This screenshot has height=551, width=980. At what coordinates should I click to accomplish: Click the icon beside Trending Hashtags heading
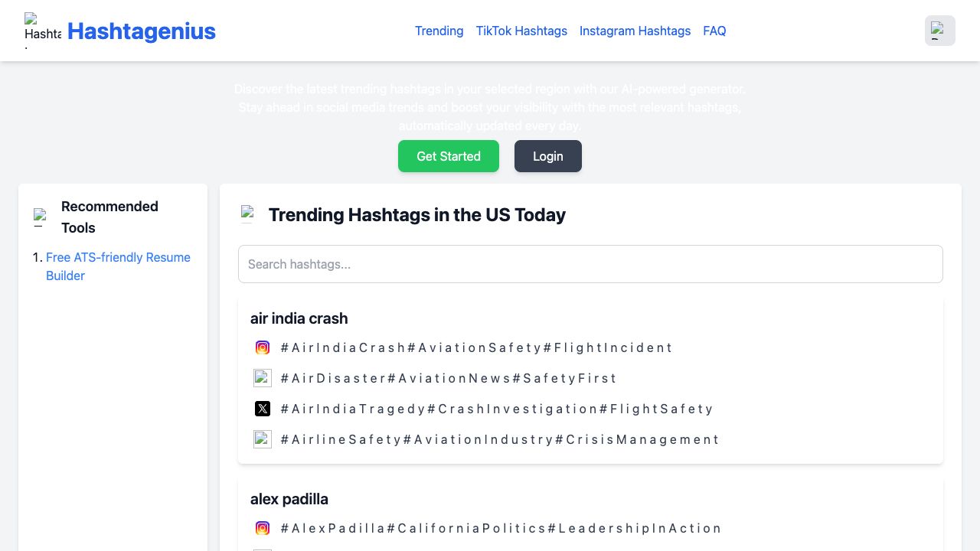pyautogui.click(x=247, y=214)
